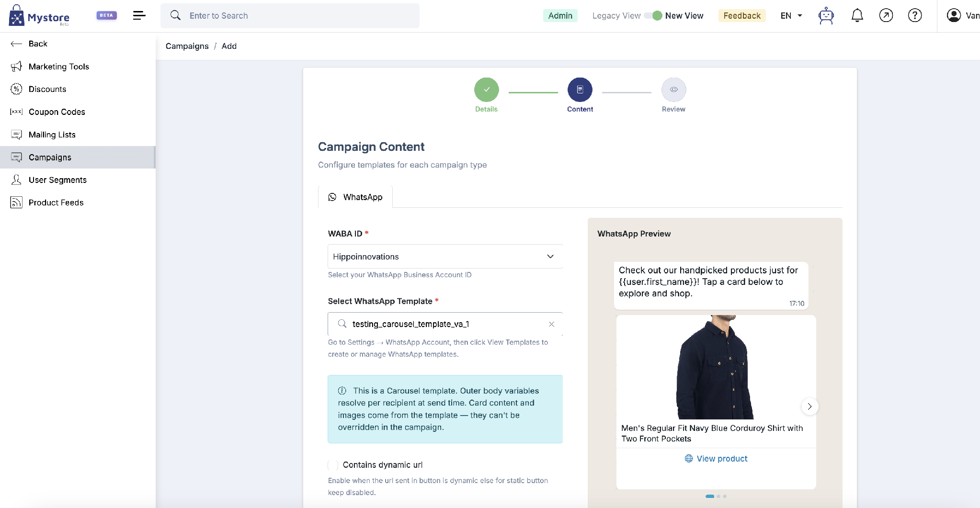Image resolution: width=980 pixels, height=508 pixels.
Task: Click the Admin badge
Action: pos(560,16)
